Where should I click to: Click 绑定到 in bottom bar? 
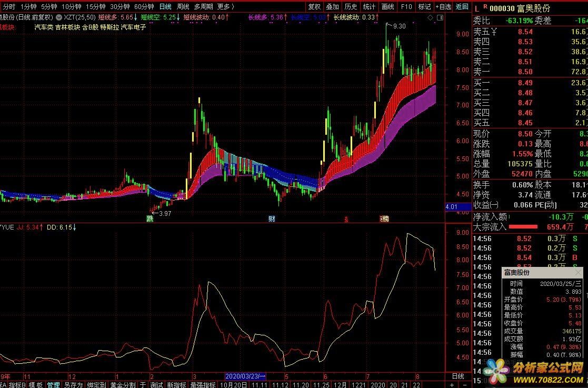(96, 385)
